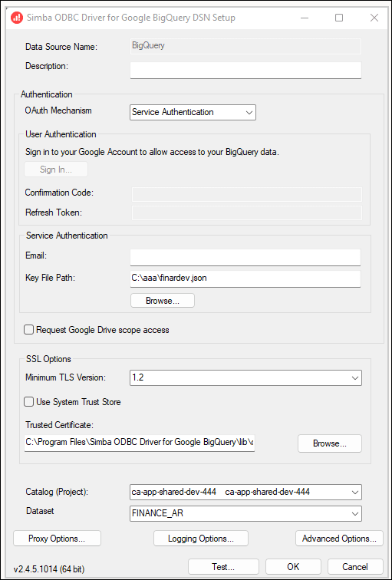Maximize the DSN Setup window
Image resolution: width=392 pixels, height=580 pixels.
tap(339, 18)
